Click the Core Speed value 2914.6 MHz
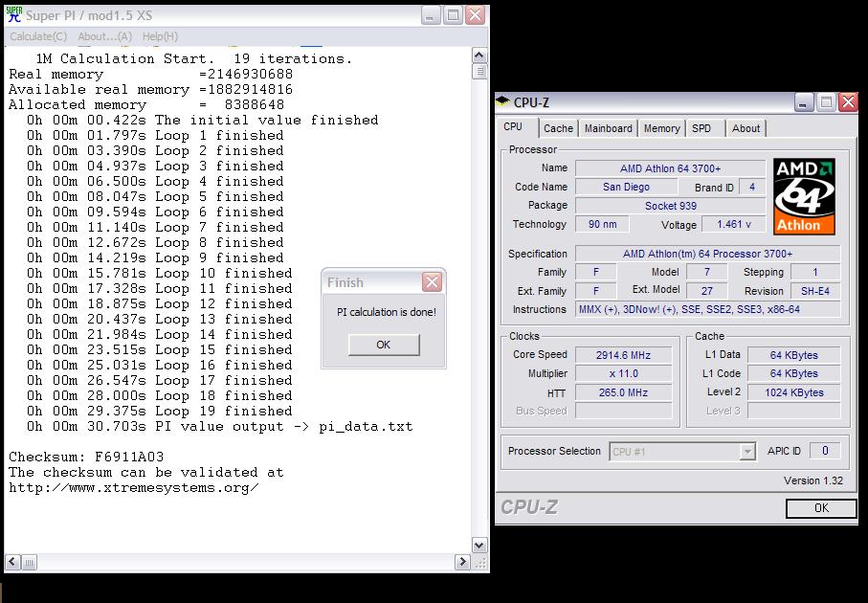Viewport: 868px width, 603px height. tap(623, 355)
